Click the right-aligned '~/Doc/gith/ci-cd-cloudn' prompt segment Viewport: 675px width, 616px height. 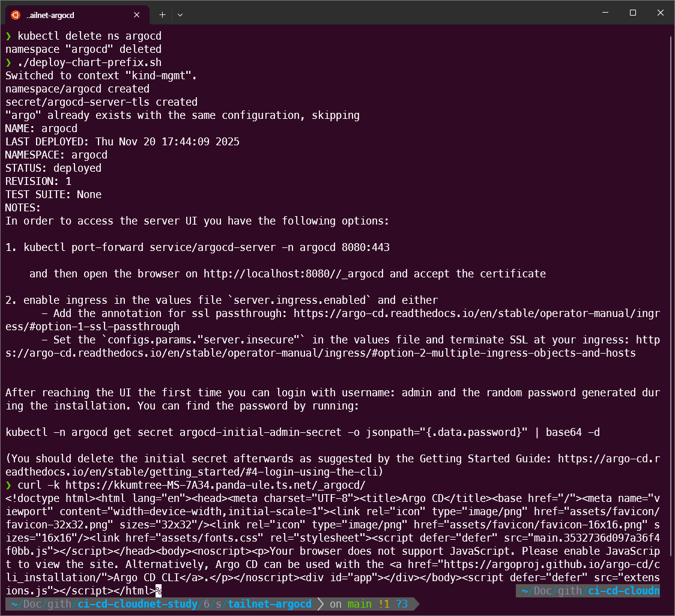(588, 591)
